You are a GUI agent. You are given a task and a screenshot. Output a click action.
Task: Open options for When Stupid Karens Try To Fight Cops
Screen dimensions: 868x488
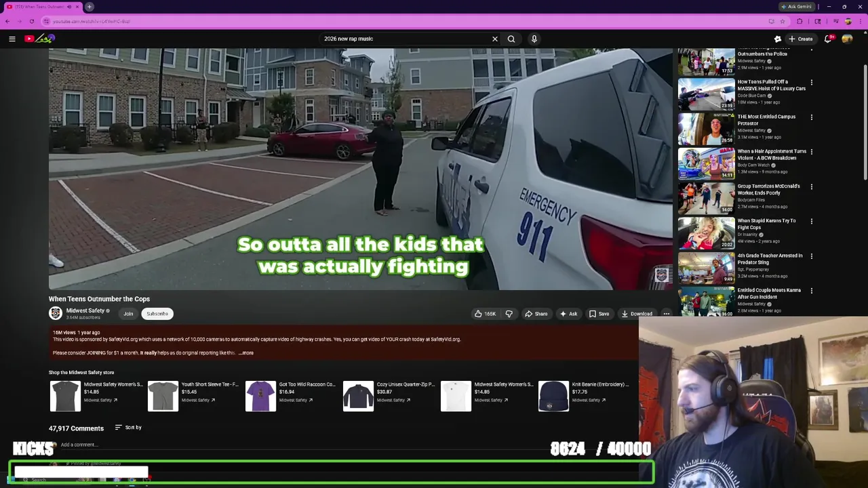[x=811, y=221]
